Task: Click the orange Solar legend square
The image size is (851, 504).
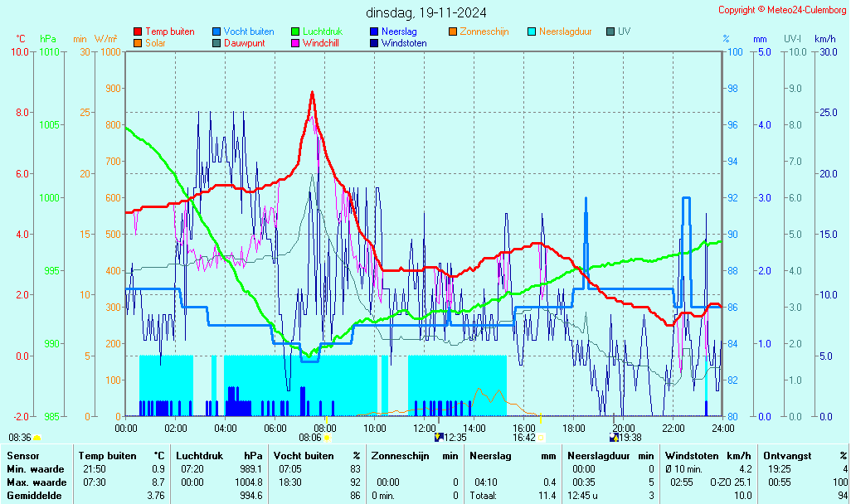Action: point(138,43)
